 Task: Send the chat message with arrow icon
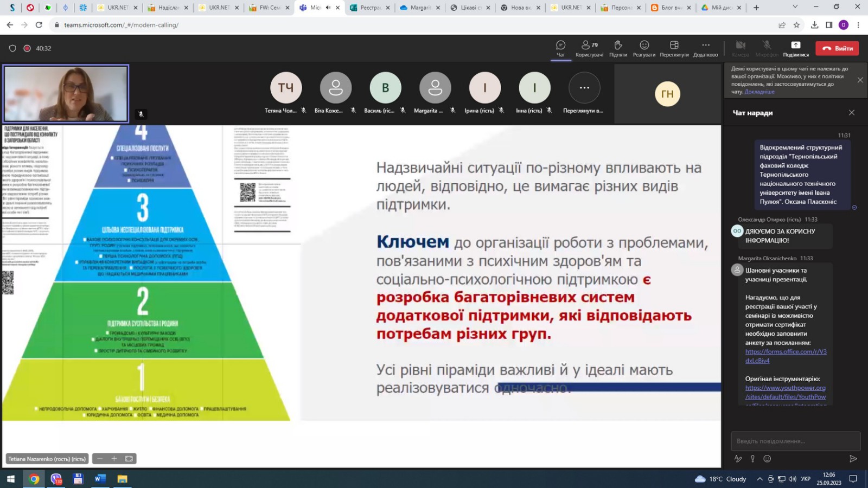tap(853, 459)
